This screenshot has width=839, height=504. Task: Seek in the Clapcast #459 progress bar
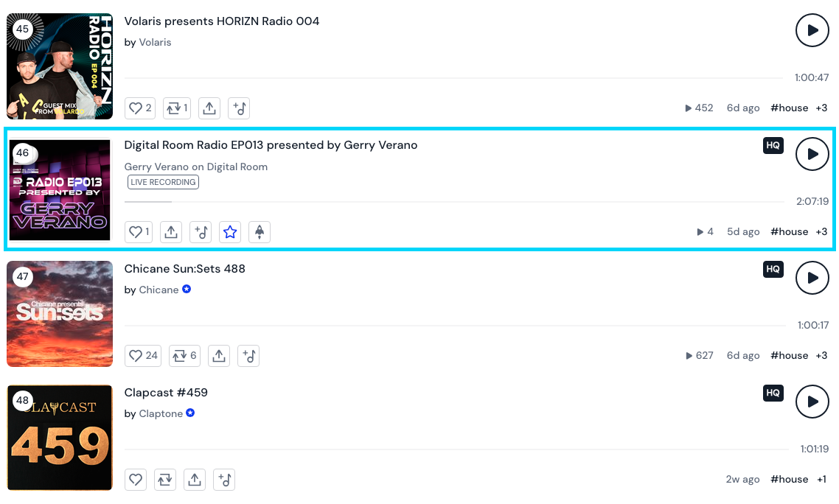pos(457,449)
